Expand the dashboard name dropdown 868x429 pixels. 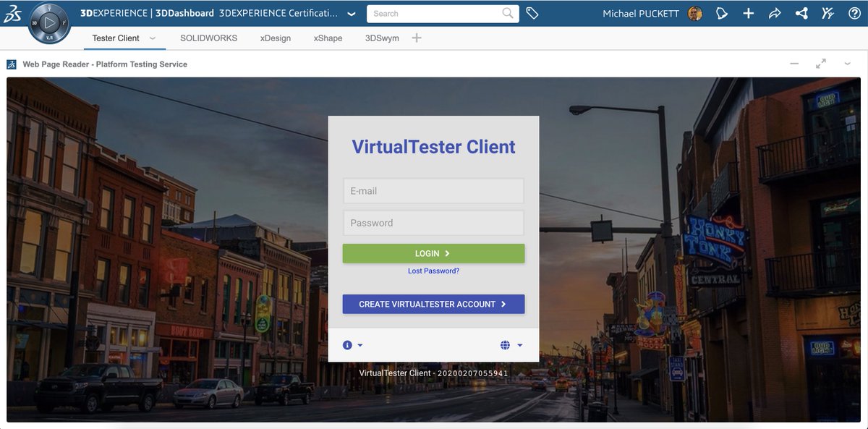(351, 14)
